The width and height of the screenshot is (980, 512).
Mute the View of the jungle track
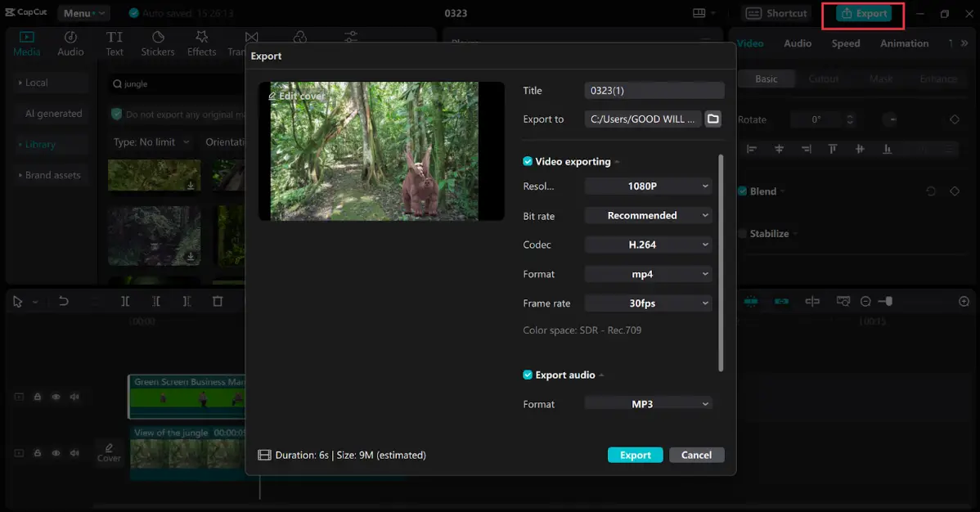(x=74, y=453)
